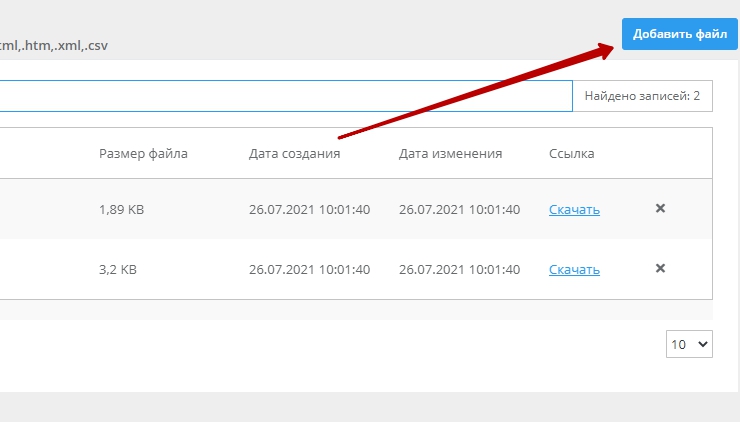Viewport: 740px width, 422px height.
Task: Click modification date of the 1,89 KB file
Action: pyautogui.click(x=459, y=210)
